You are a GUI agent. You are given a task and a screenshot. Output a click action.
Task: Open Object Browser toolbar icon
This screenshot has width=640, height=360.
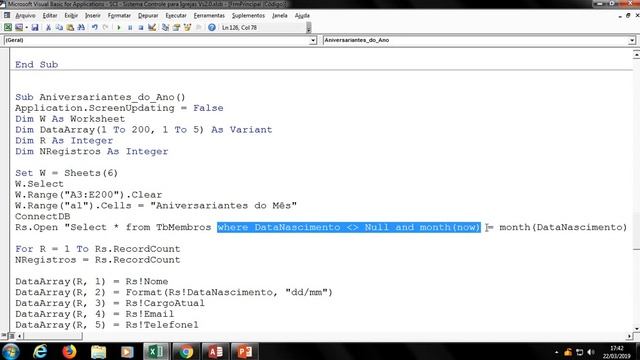pyautogui.click(x=187, y=27)
